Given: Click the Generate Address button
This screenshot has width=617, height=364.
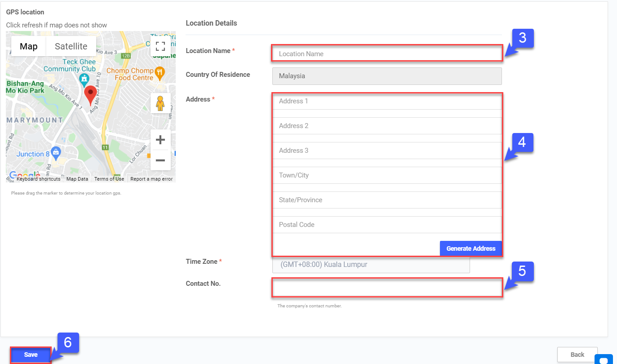Looking at the screenshot, I should pos(471,249).
